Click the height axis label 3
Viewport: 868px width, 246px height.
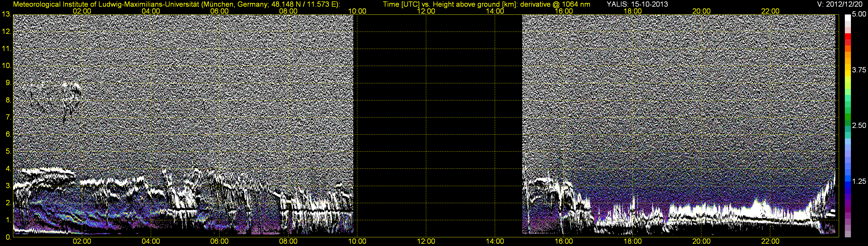click(x=8, y=186)
